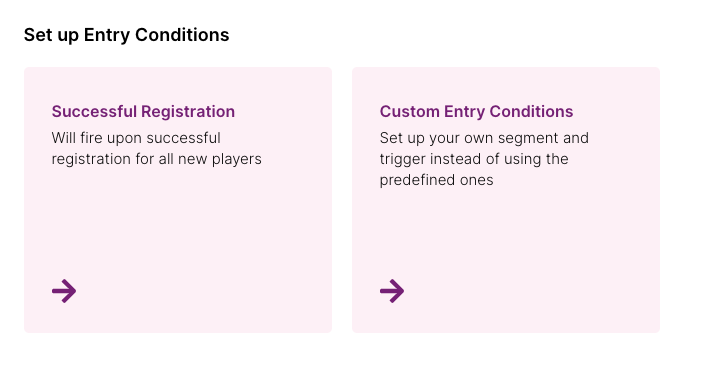The image size is (702, 366).
Task: Click the 'Set up your own segment and' line
Action: tap(484, 138)
